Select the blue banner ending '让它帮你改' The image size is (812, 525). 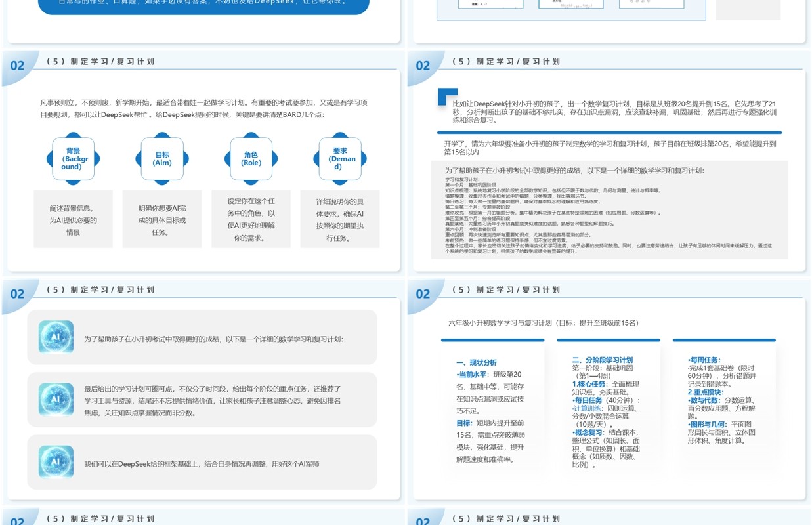(x=203, y=7)
